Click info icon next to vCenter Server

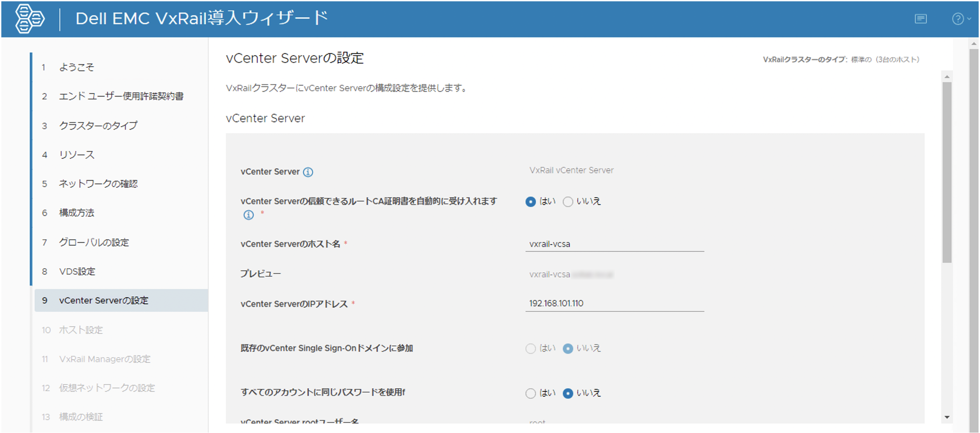pos(308,172)
